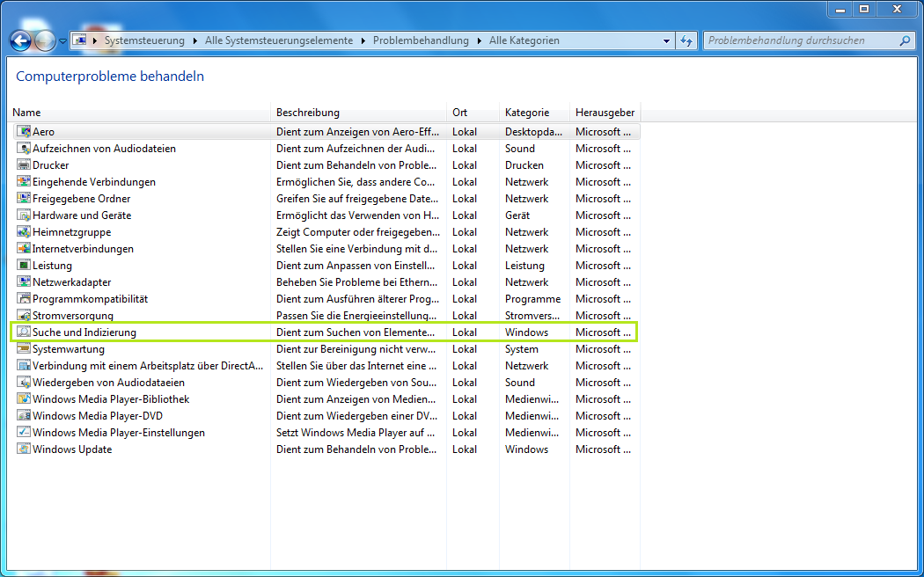Viewport: 924px width, 577px height.
Task: Click the Netzwerkadapter icon
Action: 24,282
